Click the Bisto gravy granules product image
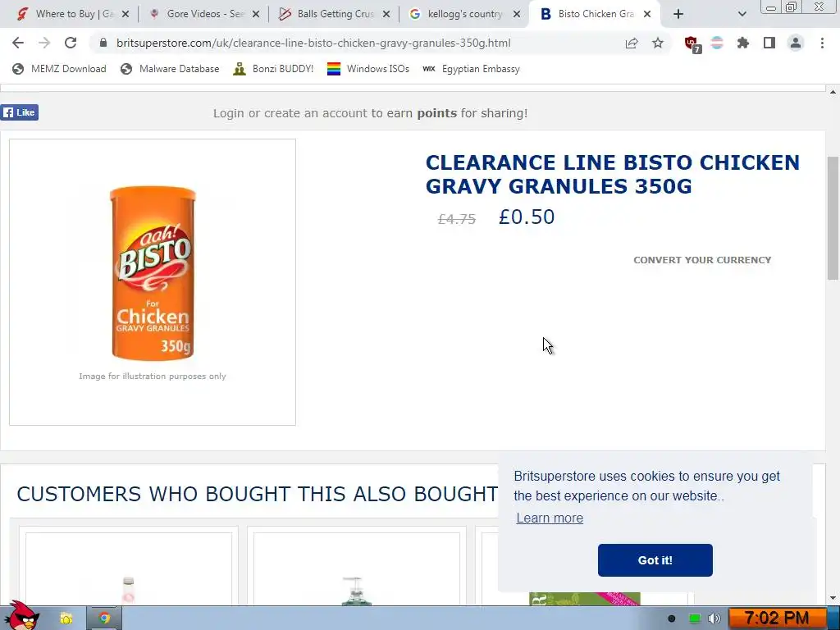Image resolution: width=840 pixels, height=630 pixels. point(153,272)
